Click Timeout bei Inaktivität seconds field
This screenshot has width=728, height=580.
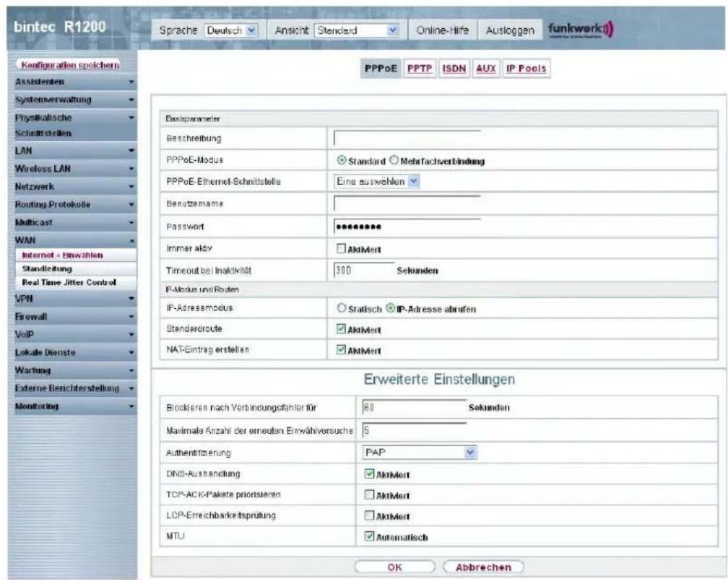(x=364, y=270)
